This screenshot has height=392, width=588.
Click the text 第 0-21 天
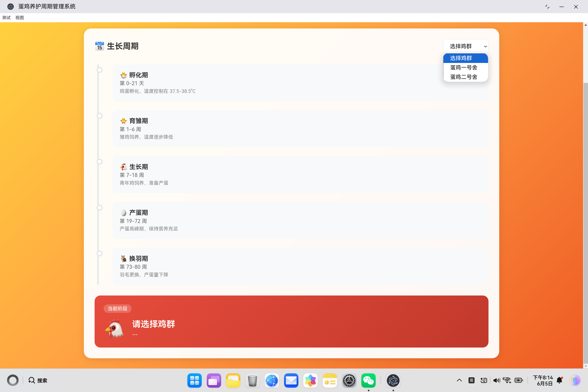(132, 83)
